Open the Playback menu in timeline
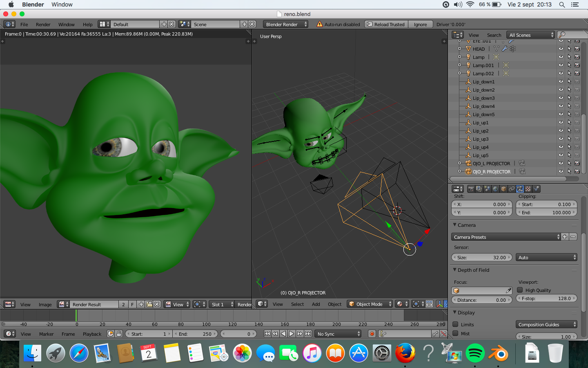 point(92,334)
